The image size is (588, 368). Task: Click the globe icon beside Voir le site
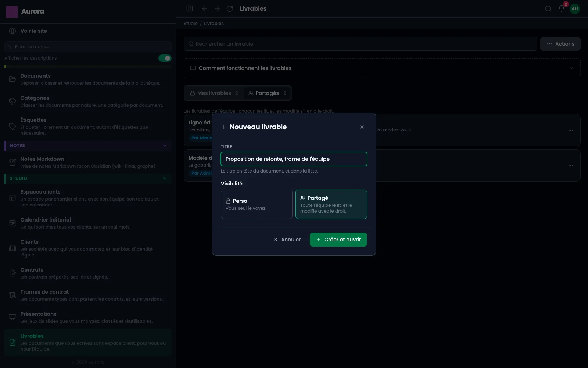coord(12,31)
